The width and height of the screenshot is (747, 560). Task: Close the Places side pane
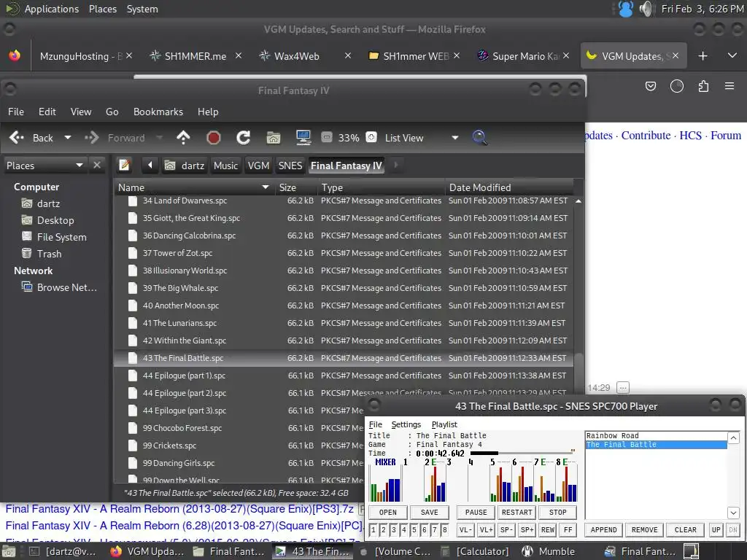click(97, 165)
